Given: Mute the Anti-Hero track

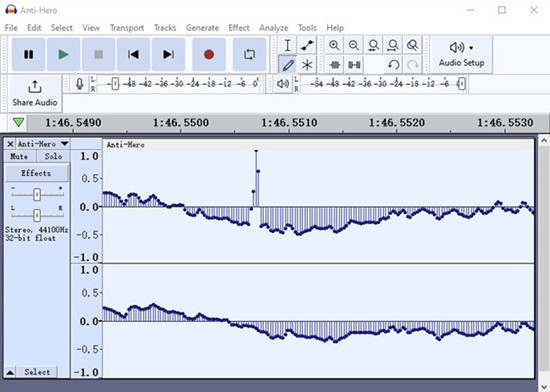Looking at the screenshot, I should click(x=19, y=156).
